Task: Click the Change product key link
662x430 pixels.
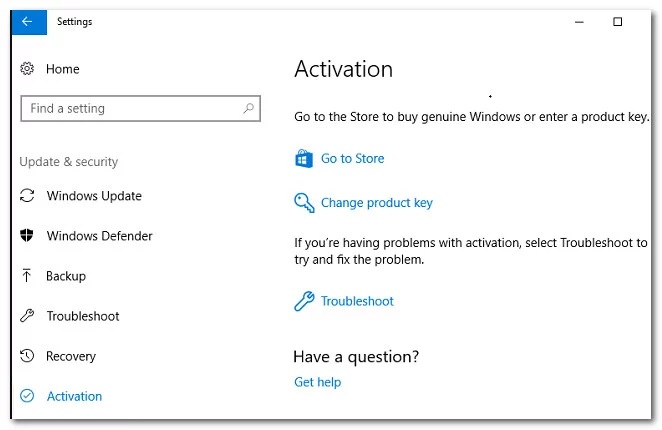Action: point(377,203)
